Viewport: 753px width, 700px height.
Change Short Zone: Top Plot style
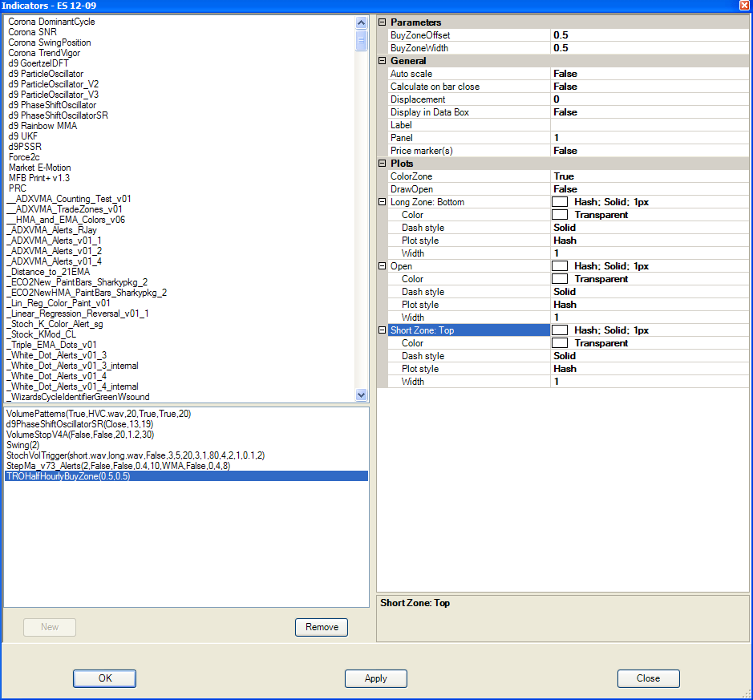coord(650,369)
